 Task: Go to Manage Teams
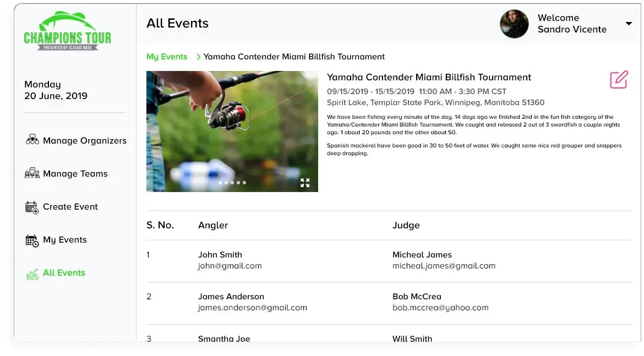tap(75, 174)
